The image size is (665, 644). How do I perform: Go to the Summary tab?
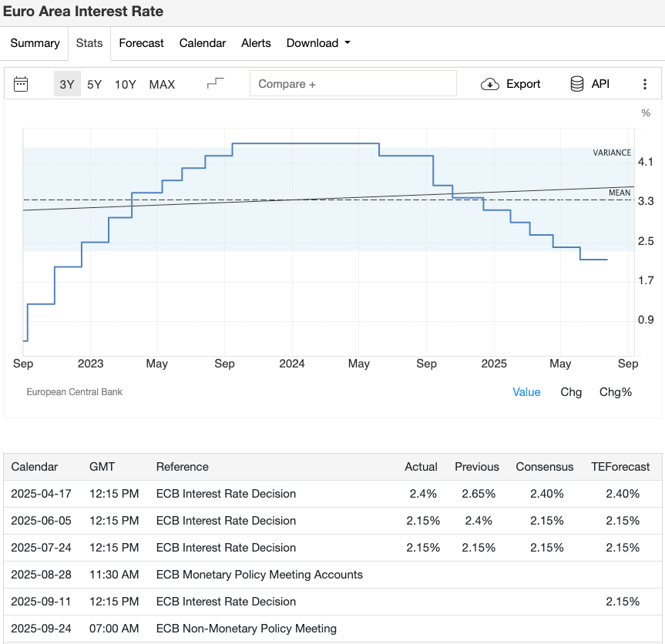(34, 43)
